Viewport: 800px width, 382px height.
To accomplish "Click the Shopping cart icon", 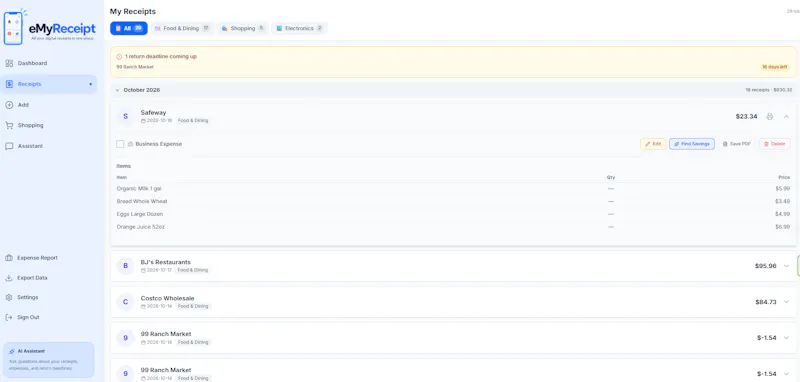I will point(9,125).
